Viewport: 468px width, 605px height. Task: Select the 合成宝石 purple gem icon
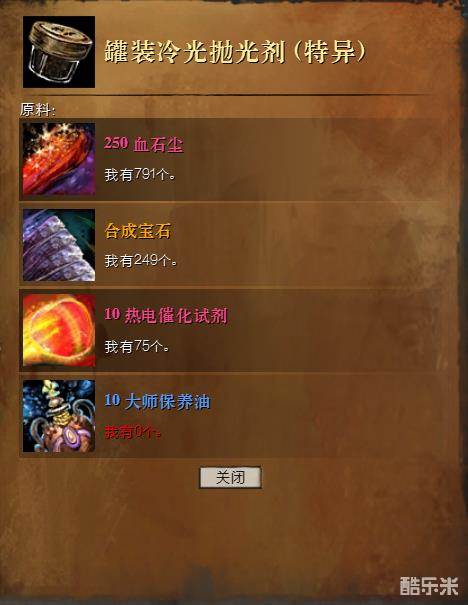pos(59,245)
